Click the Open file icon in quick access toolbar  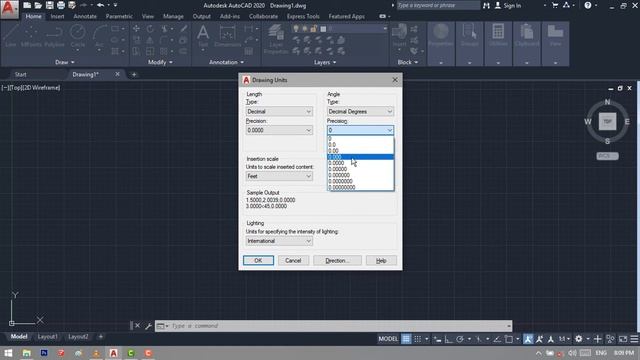(38, 5)
